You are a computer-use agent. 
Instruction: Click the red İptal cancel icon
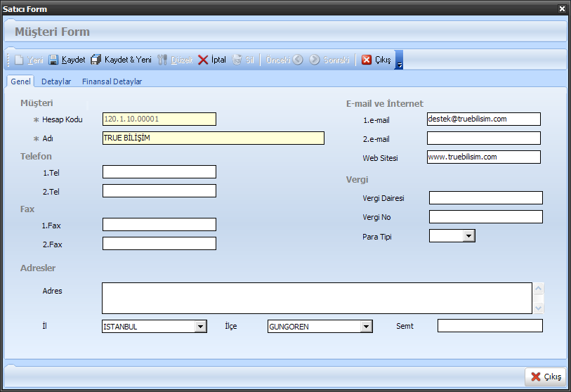click(x=203, y=60)
